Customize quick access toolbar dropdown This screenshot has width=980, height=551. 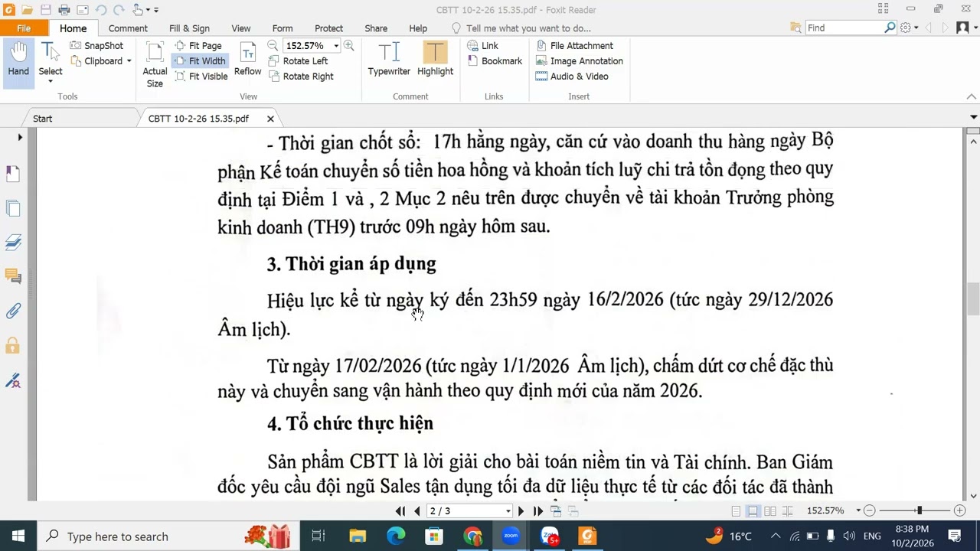pos(156,10)
